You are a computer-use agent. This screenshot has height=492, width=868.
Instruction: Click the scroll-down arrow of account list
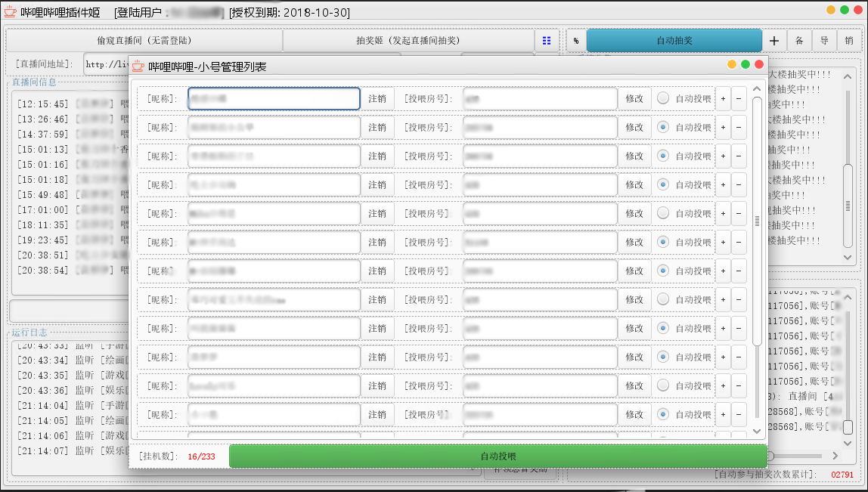tap(758, 431)
